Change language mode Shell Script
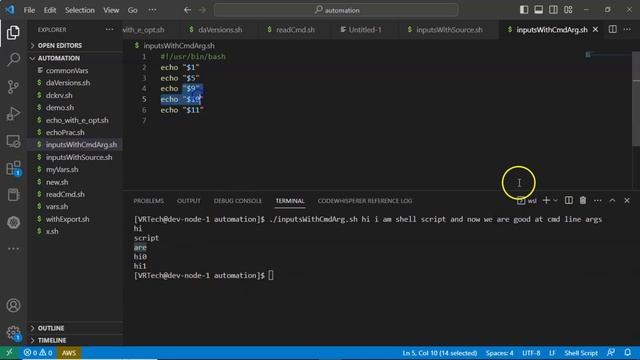 pos(581,353)
